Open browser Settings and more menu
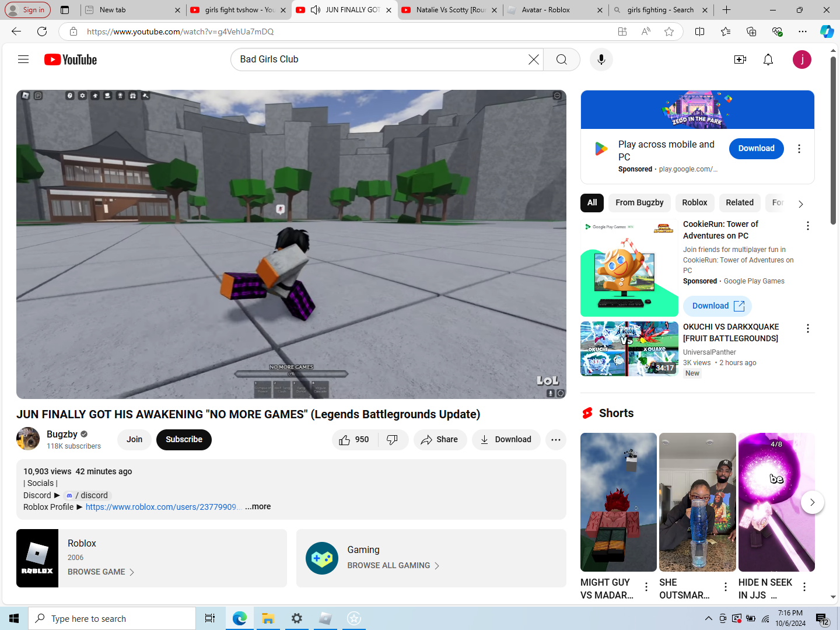Screen dimensions: 840x630 pos(803,32)
